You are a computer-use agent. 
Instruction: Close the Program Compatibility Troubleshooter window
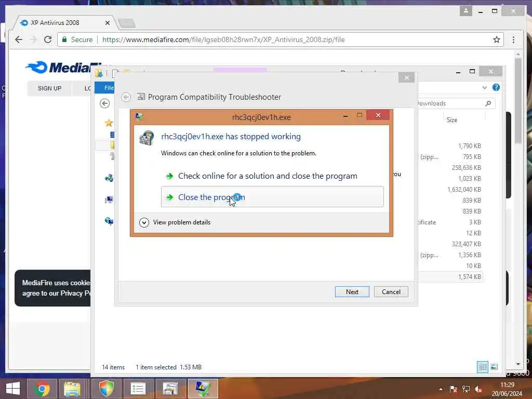[x=406, y=78]
